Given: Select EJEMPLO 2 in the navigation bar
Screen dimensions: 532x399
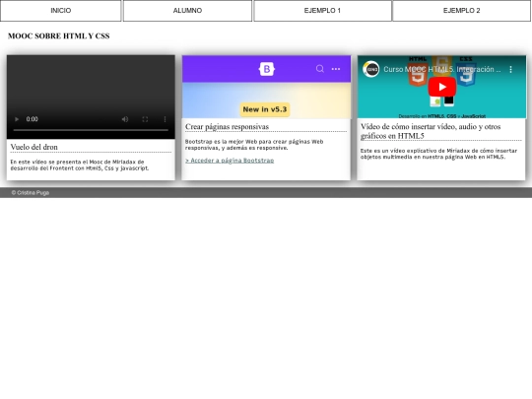Looking at the screenshot, I should (x=461, y=11).
